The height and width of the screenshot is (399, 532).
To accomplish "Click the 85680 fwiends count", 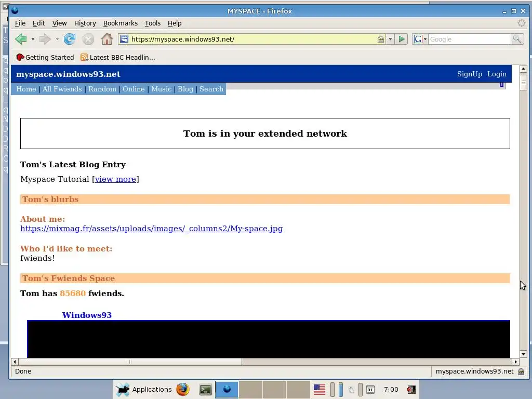I will pyautogui.click(x=73, y=293).
